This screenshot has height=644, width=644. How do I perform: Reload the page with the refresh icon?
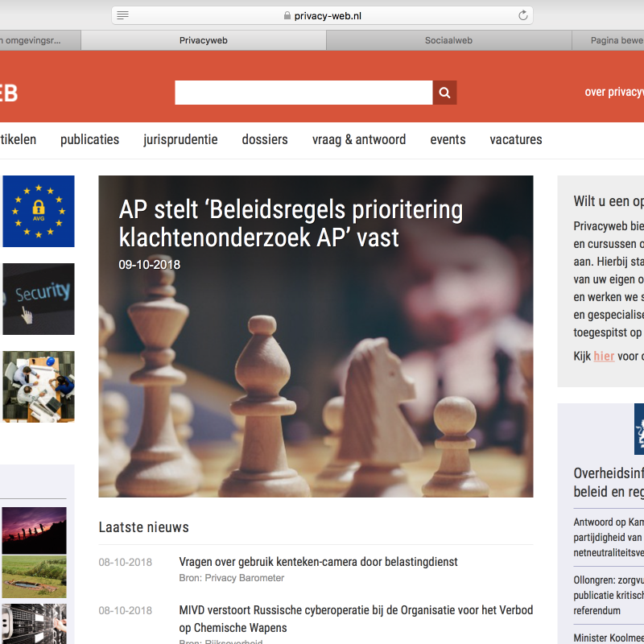(522, 15)
